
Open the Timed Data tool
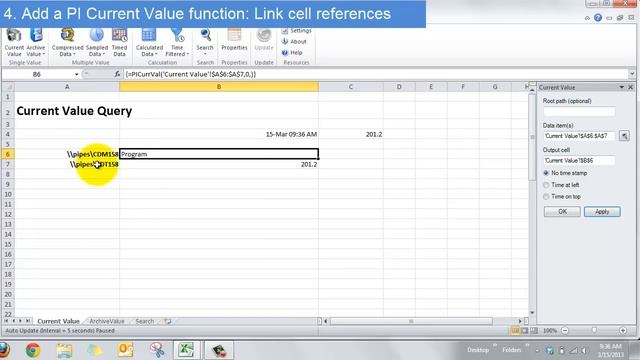click(x=119, y=43)
